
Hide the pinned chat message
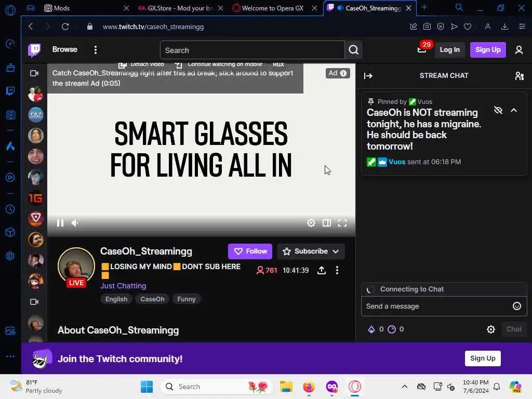[x=498, y=110]
